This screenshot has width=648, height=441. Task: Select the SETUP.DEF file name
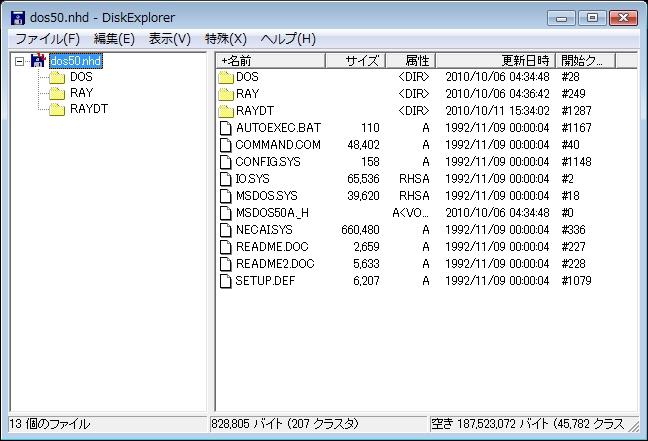click(x=265, y=281)
